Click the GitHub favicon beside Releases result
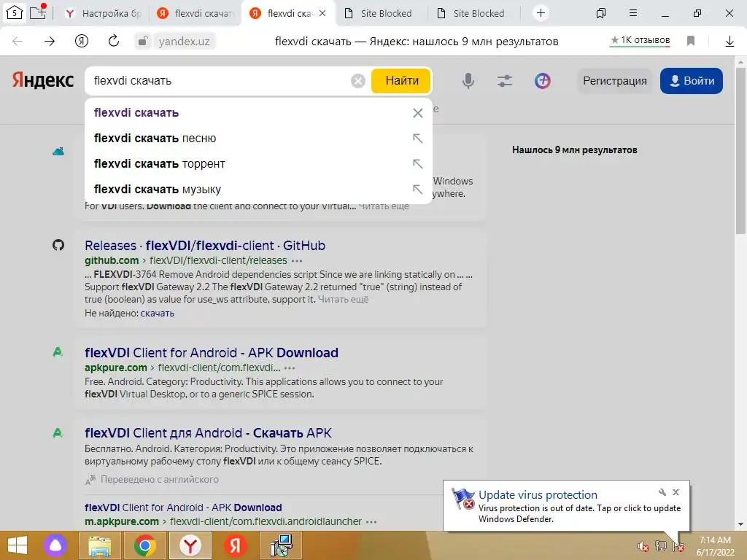The image size is (747, 560). pyautogui.click(x=58, y=245)
